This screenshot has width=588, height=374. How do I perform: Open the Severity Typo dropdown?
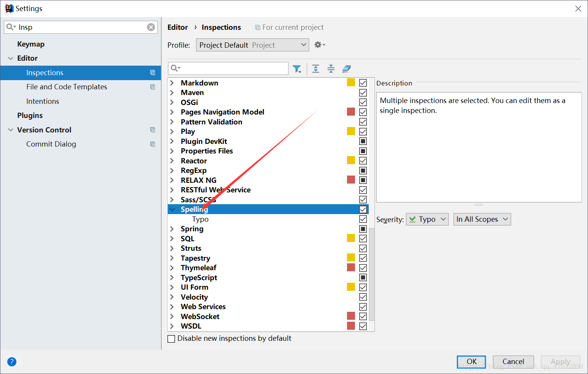click(427, 219)
